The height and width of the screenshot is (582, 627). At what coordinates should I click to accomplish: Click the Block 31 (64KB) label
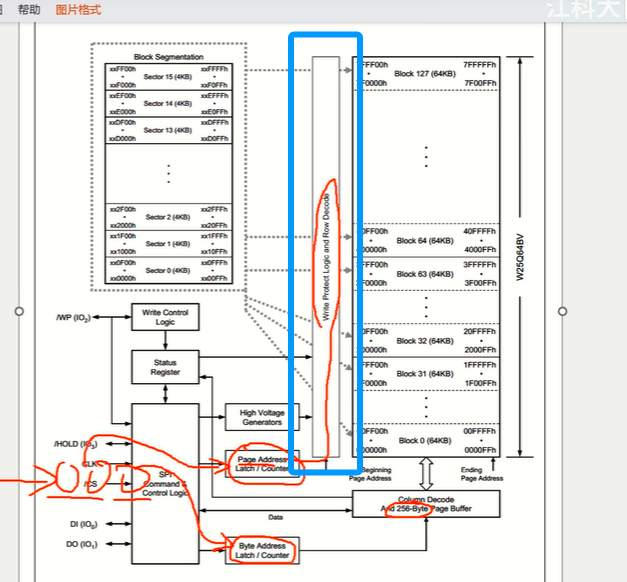425,374
